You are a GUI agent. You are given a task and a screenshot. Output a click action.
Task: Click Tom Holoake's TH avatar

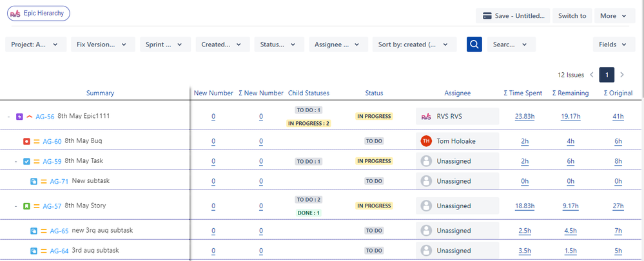[x=425, y=141]
